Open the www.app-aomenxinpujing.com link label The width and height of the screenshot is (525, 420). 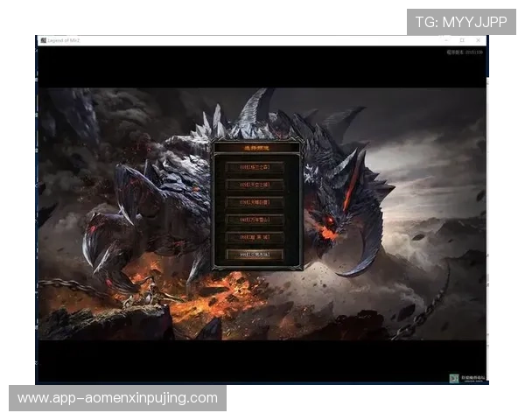click(118, 398)
